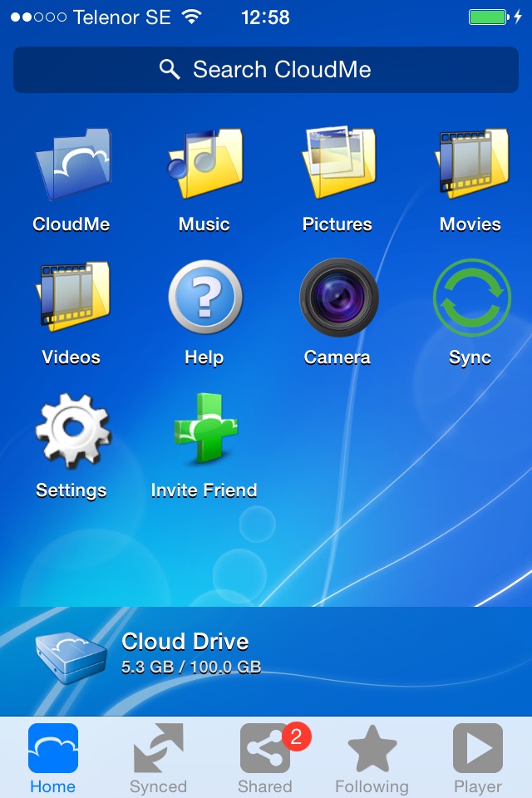Image resolution: width=532 pixels, height=798 pixels.
Task: Open the Following tab
Action: click(x=372, y=758)
